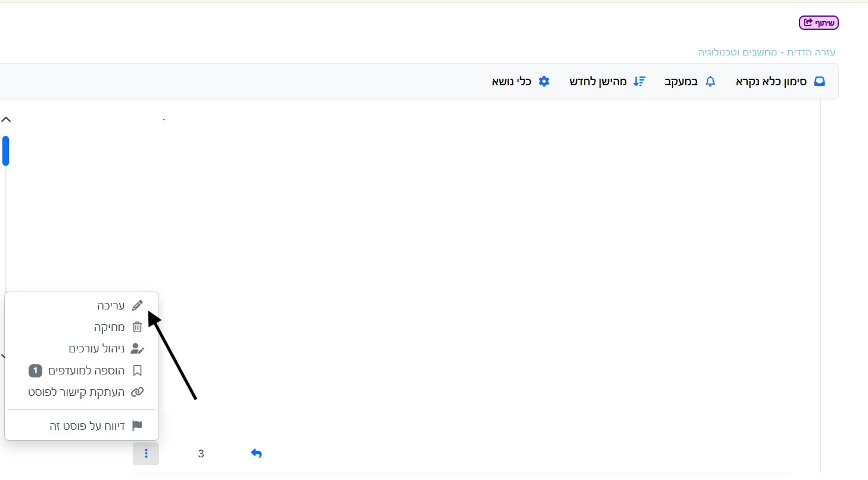Screen dimensions: 868x480
Task: Expand the כלי נושא topic tools gear menu
Action: tap(520, 82)
